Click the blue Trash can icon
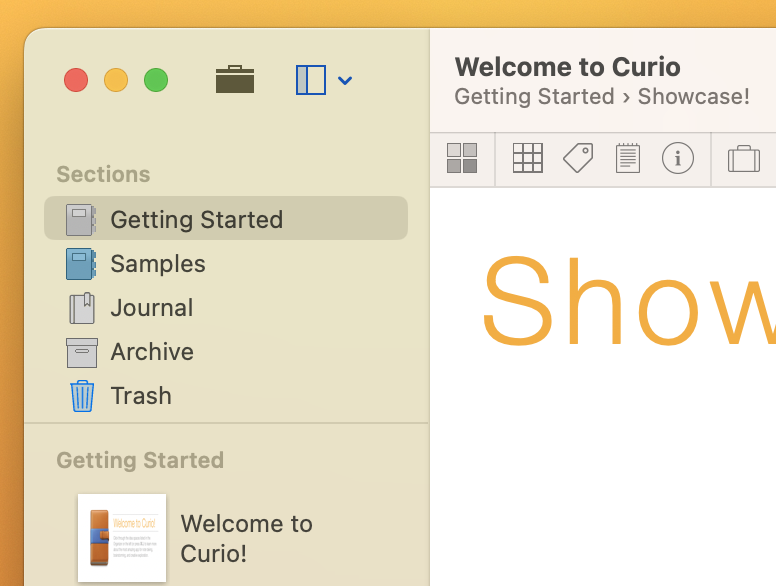 click(x=82, y=396)
